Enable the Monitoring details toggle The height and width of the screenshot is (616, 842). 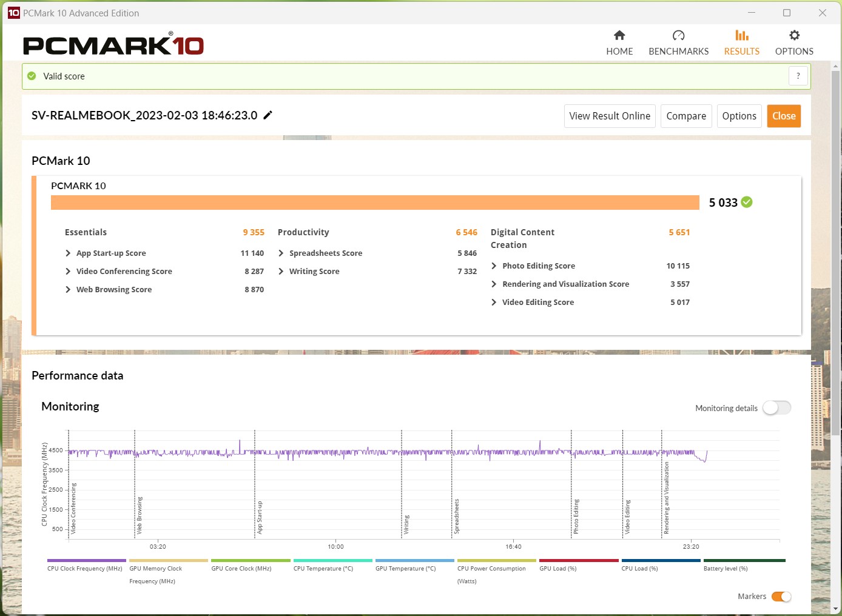click(776, 408)
